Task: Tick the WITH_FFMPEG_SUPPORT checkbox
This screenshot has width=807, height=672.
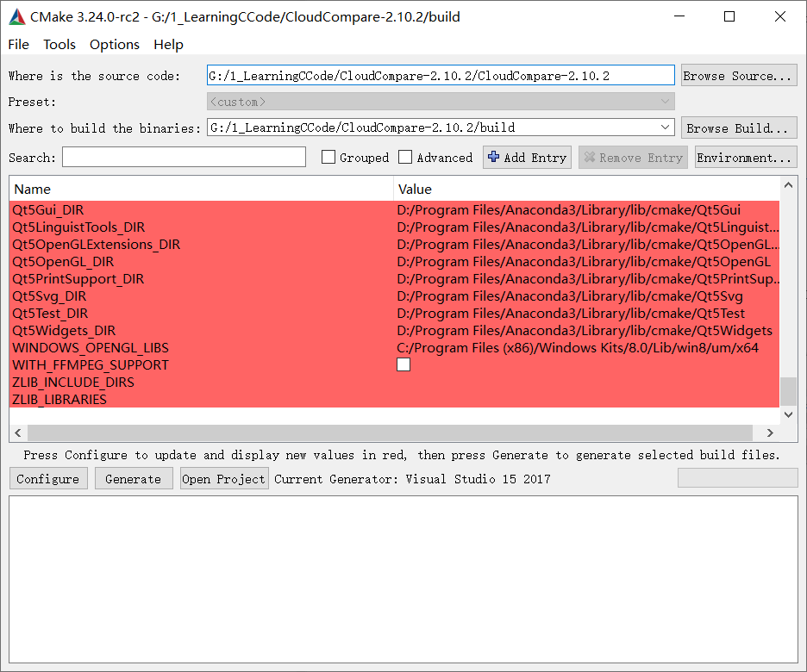Action: point(403,364)
